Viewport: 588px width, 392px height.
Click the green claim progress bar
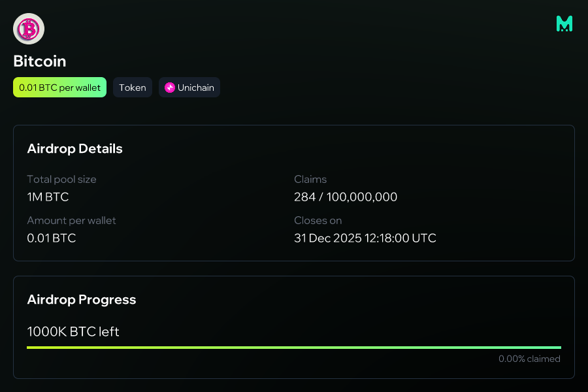[x=294, y=347]
